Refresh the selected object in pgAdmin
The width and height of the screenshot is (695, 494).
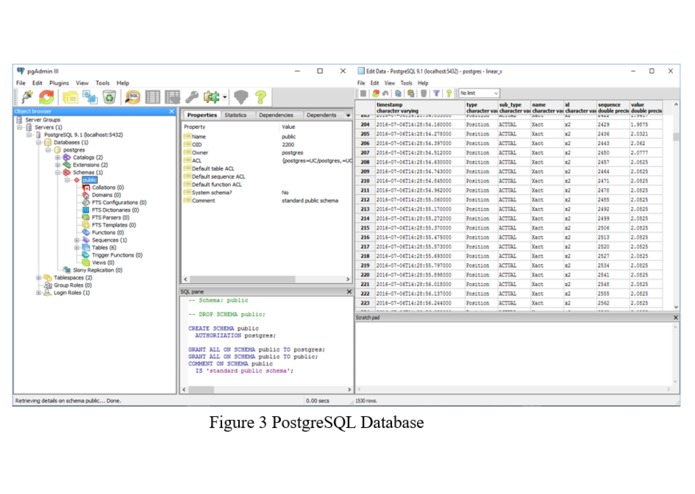tap(47, 97)
